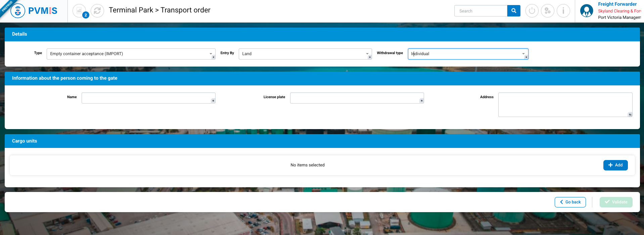
Task: Open the Withdrawal type dropdown
Action: pos(468,54)
